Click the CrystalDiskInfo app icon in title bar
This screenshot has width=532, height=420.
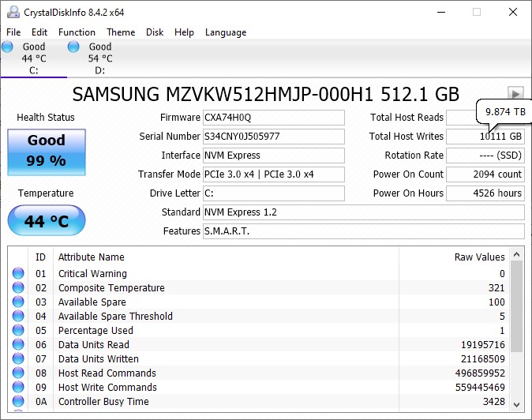click(13, 12)
